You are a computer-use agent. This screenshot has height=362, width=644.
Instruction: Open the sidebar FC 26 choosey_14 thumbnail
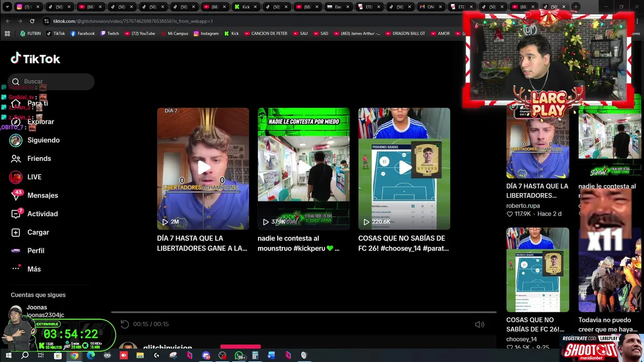coord(537,269)
